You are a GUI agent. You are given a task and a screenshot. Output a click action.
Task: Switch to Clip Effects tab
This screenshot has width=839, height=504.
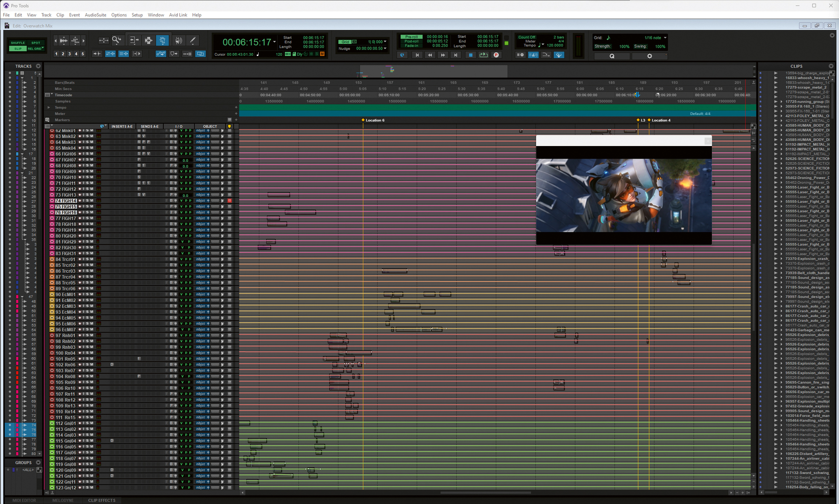101,500
